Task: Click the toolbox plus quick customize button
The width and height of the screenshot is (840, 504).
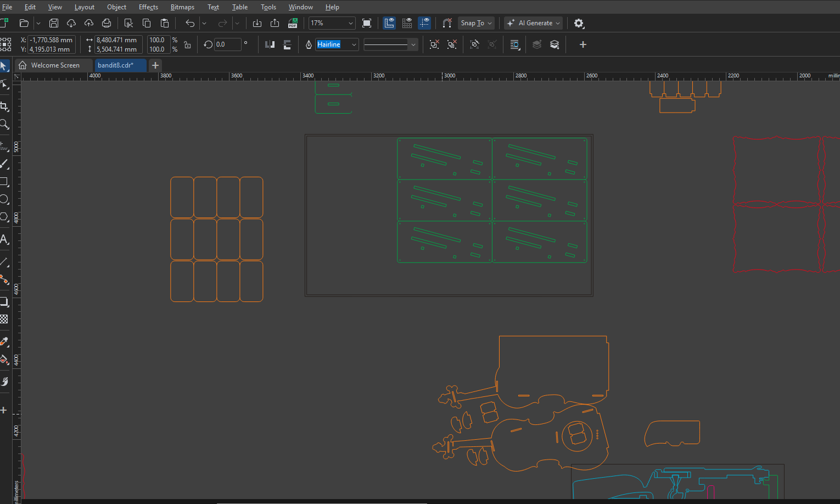Action: [3, 410]
